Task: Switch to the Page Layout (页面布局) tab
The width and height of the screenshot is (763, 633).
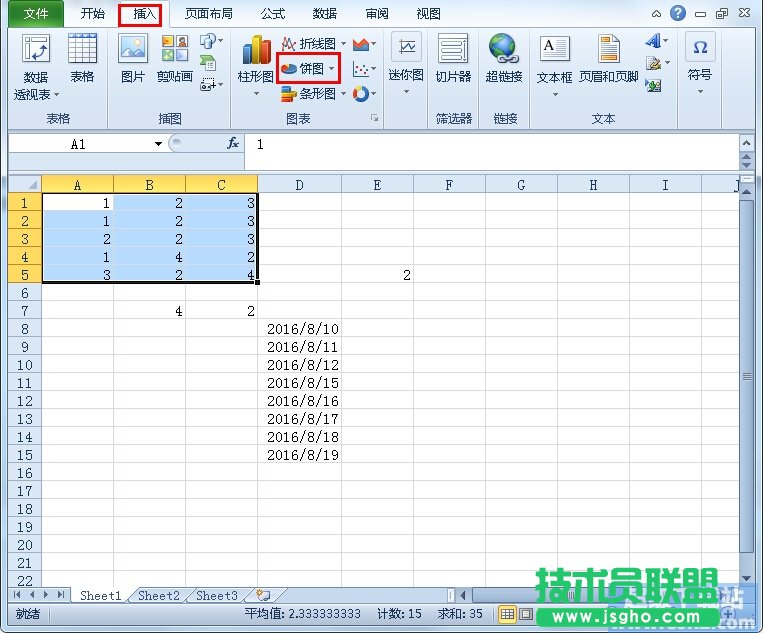Action: coord(209,14)
